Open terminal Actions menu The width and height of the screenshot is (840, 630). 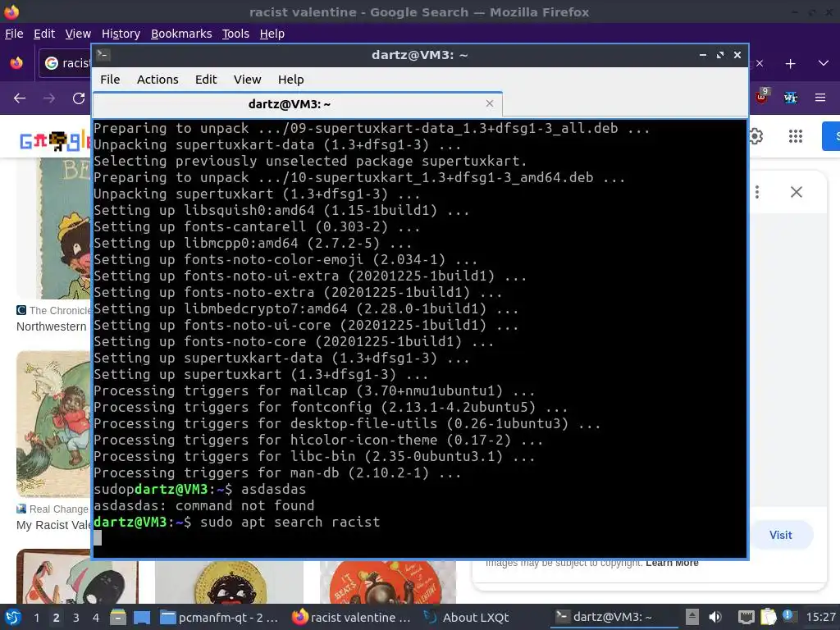[157, 80]
